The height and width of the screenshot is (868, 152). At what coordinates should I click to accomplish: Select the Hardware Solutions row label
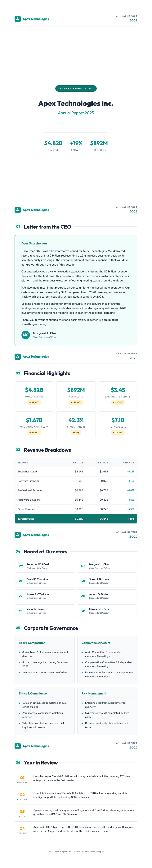point(29,500)
